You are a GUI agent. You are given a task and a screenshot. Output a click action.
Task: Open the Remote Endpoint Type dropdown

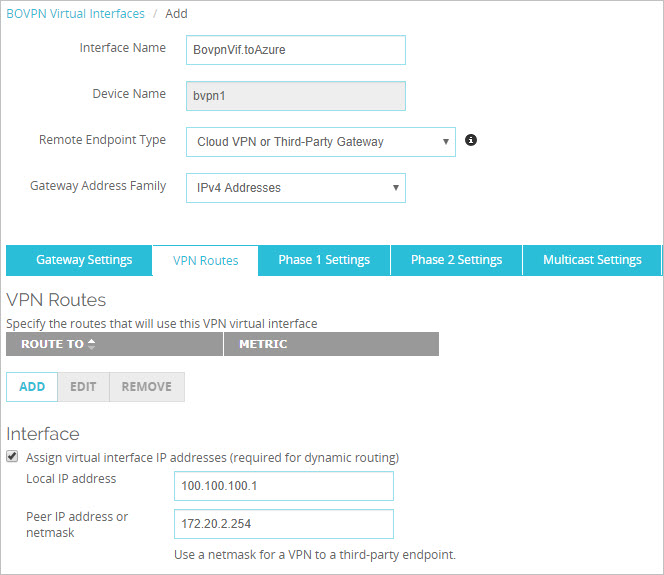pyautogui.click(x=320, y=142)
